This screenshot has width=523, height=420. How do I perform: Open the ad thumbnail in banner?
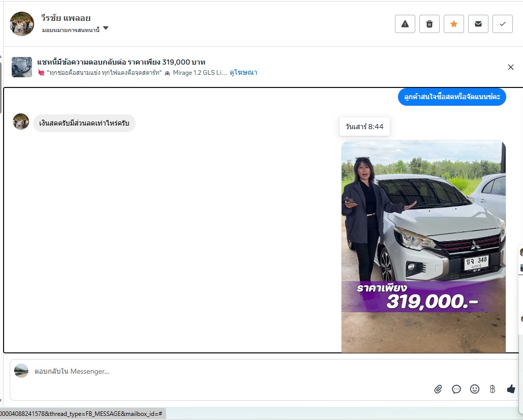[22, 67]
